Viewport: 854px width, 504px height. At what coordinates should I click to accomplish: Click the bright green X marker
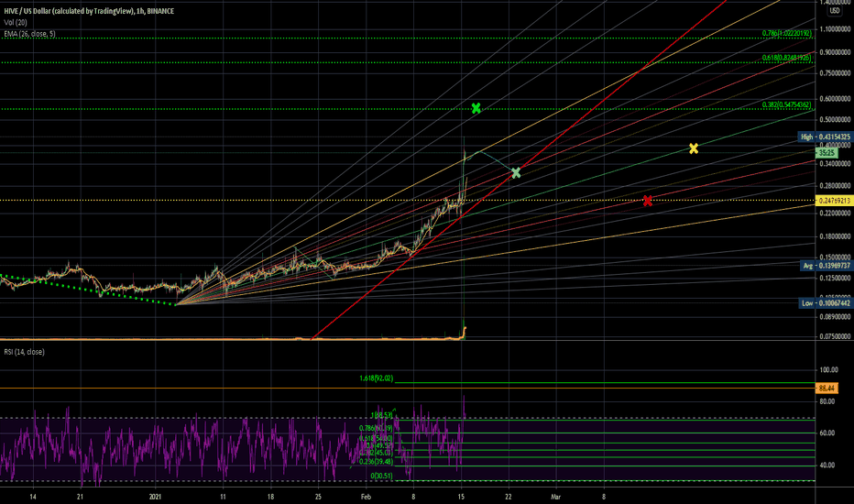tap(476, 108)
